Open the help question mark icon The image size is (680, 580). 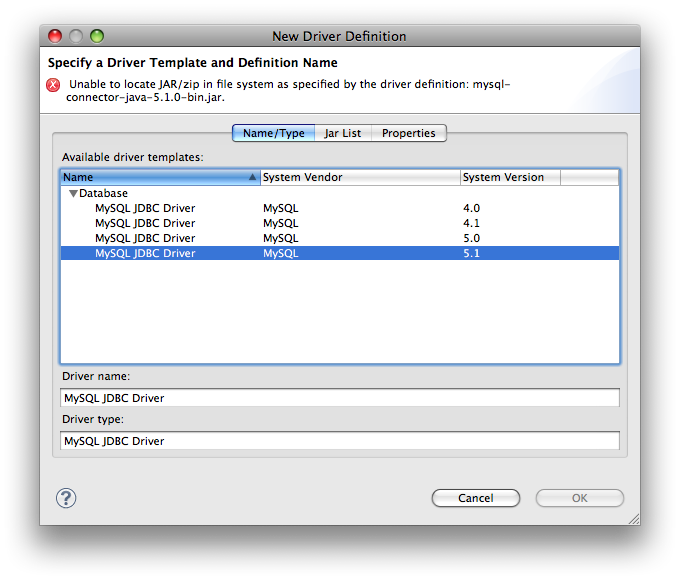tap(66, 498)
